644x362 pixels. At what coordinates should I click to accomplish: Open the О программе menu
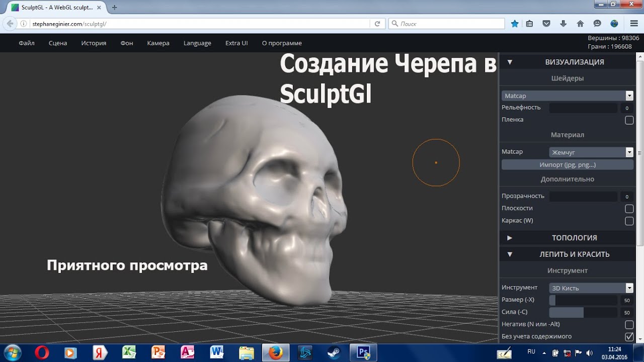282,43
